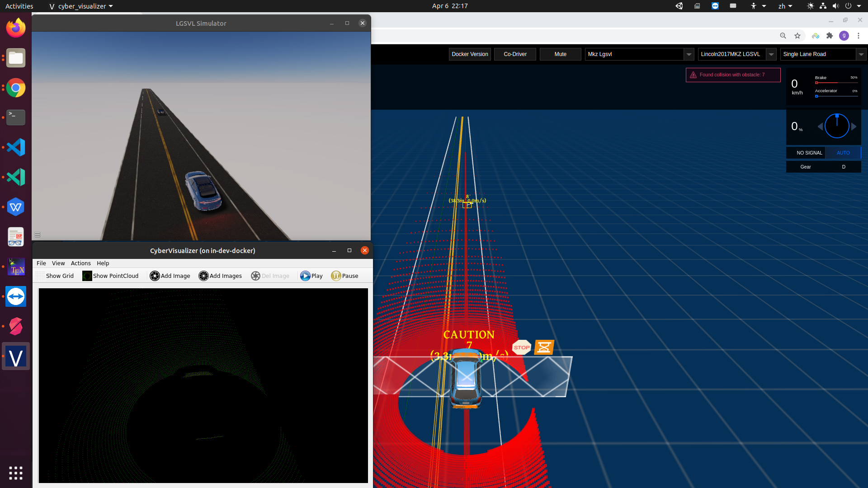
Task: Click the Pause icon in CyberVisualizer toolbar
Action: click(x=336, y=276)
